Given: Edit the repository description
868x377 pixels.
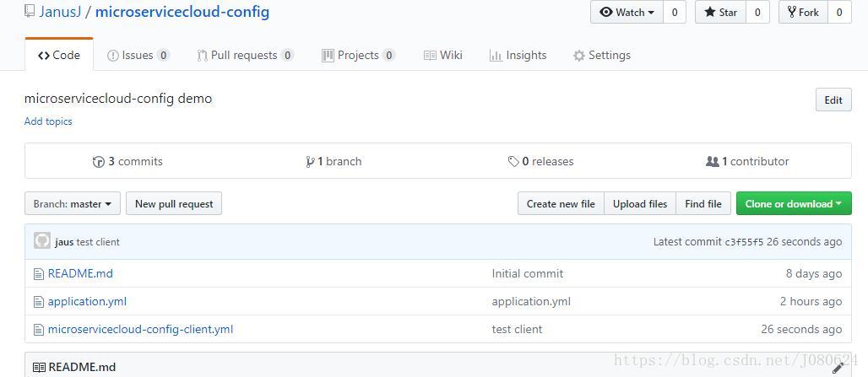Looking at the screenshot, I should (x=833, y=100).
